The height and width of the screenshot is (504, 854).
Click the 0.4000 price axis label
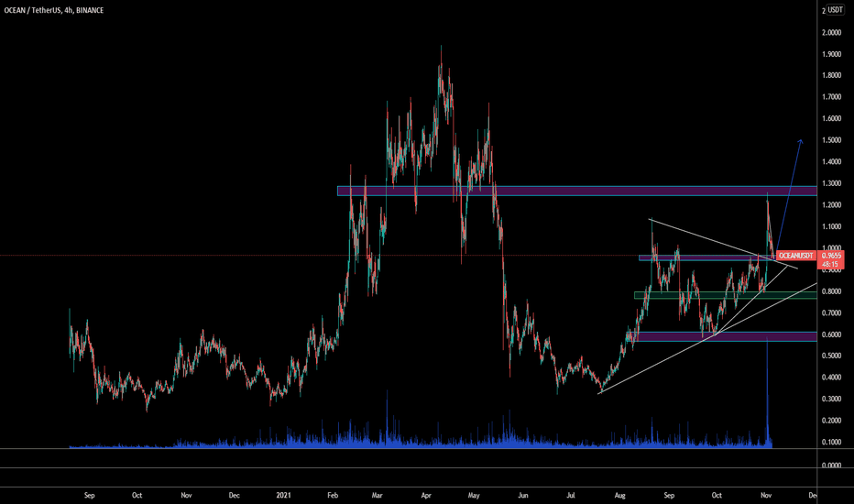[831, 378]
